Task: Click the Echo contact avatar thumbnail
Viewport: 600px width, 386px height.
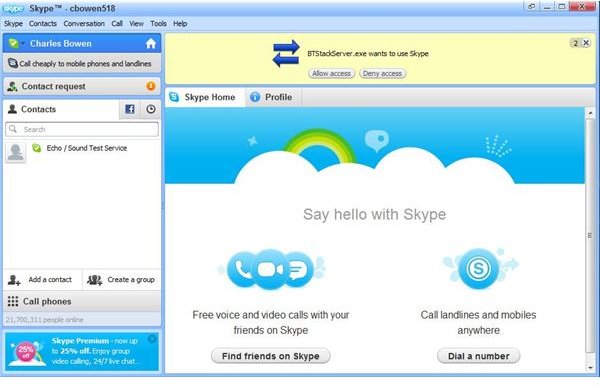Action: tap(16, 152)
